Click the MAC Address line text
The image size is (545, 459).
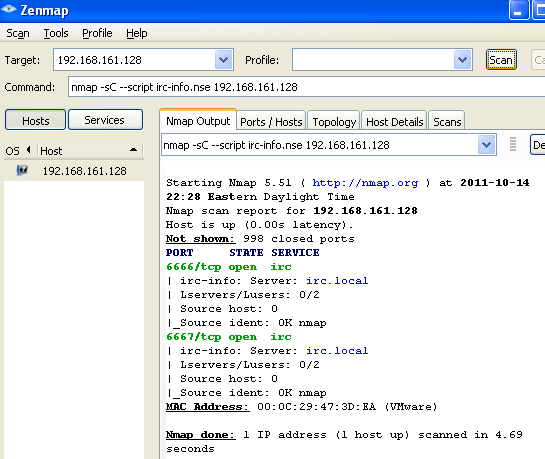click(x=301, y=407)
